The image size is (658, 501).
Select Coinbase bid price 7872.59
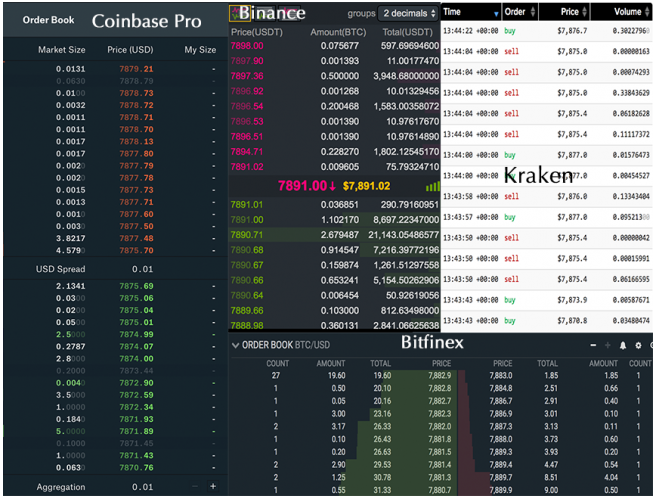coord(136,395)
